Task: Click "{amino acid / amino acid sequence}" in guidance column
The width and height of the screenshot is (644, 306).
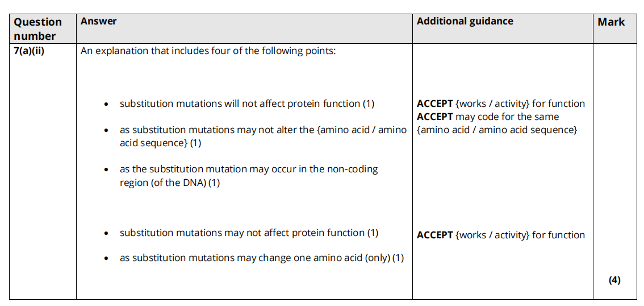Action: 496,130
